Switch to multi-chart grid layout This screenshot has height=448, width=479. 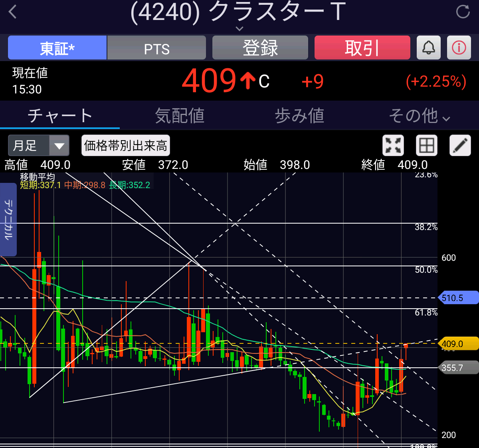(x=426, y=145)
